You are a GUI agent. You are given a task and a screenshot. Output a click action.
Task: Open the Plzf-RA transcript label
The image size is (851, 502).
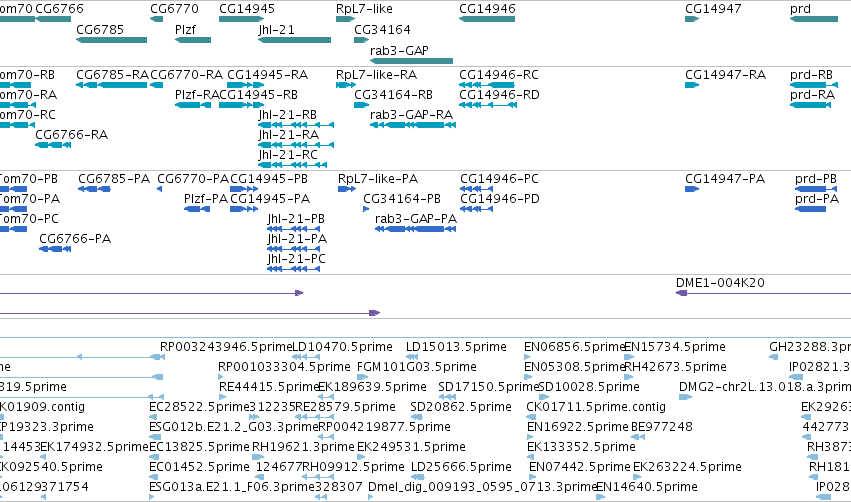197,94
